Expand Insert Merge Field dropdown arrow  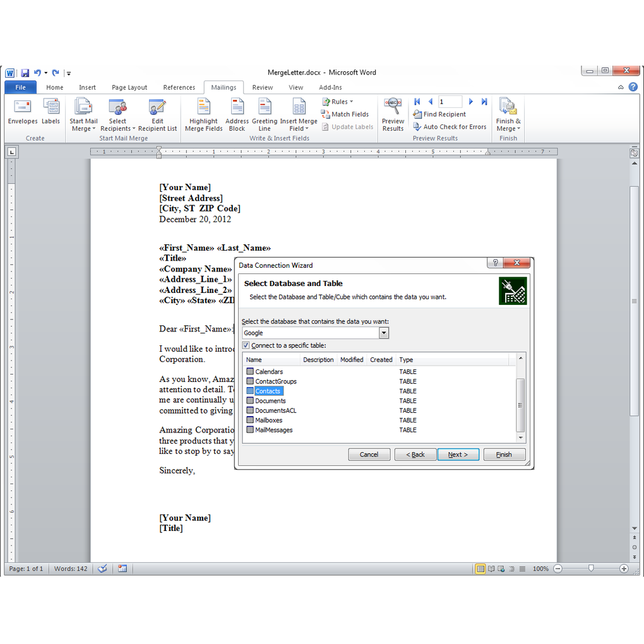(307, 129)
